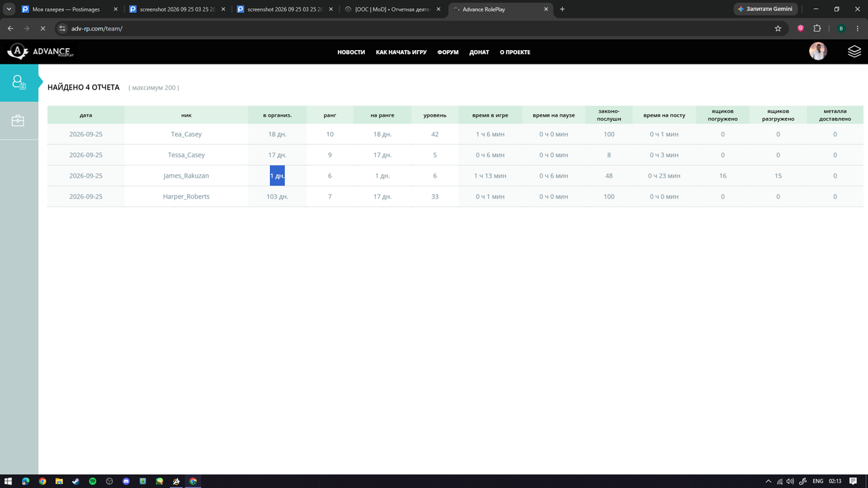Stop page loading with the X button

tap(42, 28)
